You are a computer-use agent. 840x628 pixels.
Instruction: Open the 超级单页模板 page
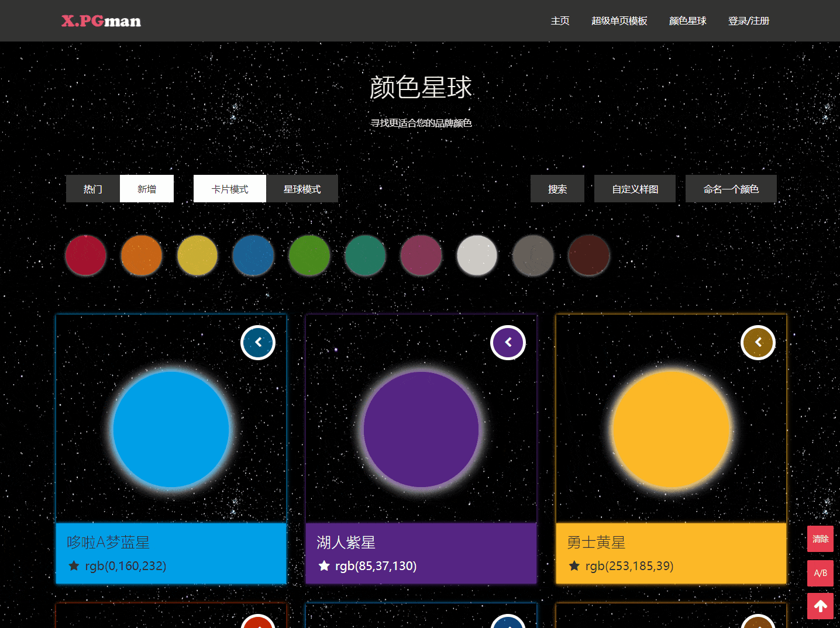coord(619,20)
